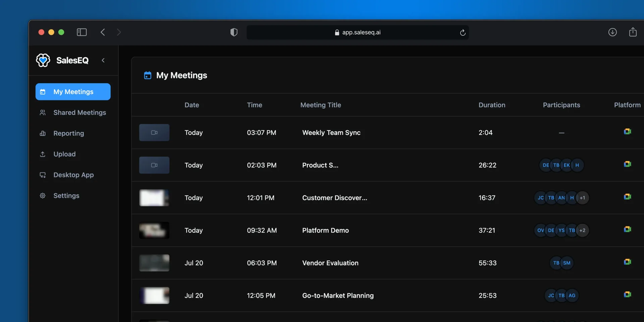This screenshot has height=322, width=644.
Task: Open the Platform Demo meeting thumbnail
Action: pos(154,230)
